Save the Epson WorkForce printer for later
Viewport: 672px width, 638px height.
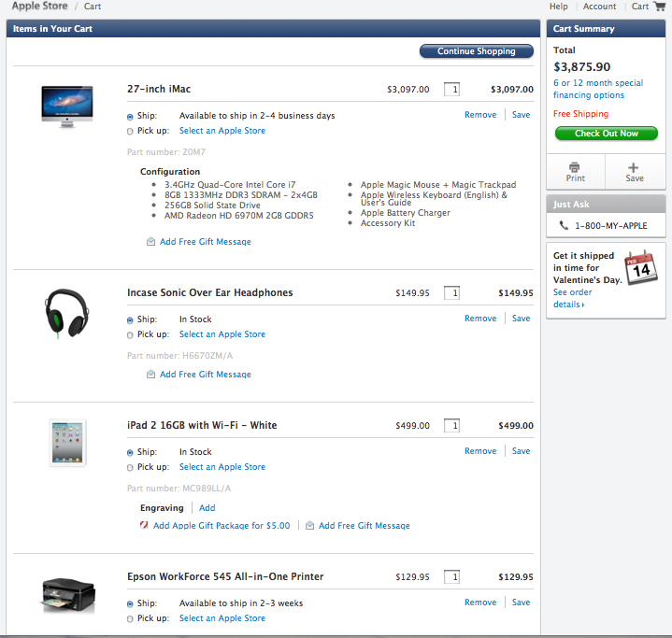(521, 602)
